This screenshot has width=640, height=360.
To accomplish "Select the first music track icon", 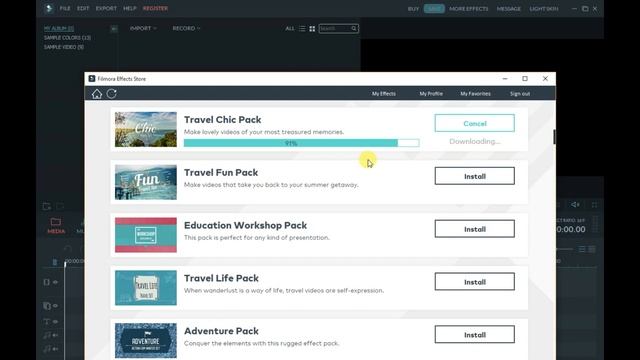I will [47, 335].
